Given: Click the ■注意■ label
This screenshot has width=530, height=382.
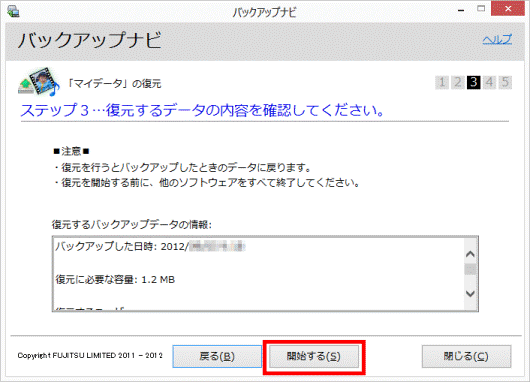Looking at the screenshot, I should click(71, 151).
